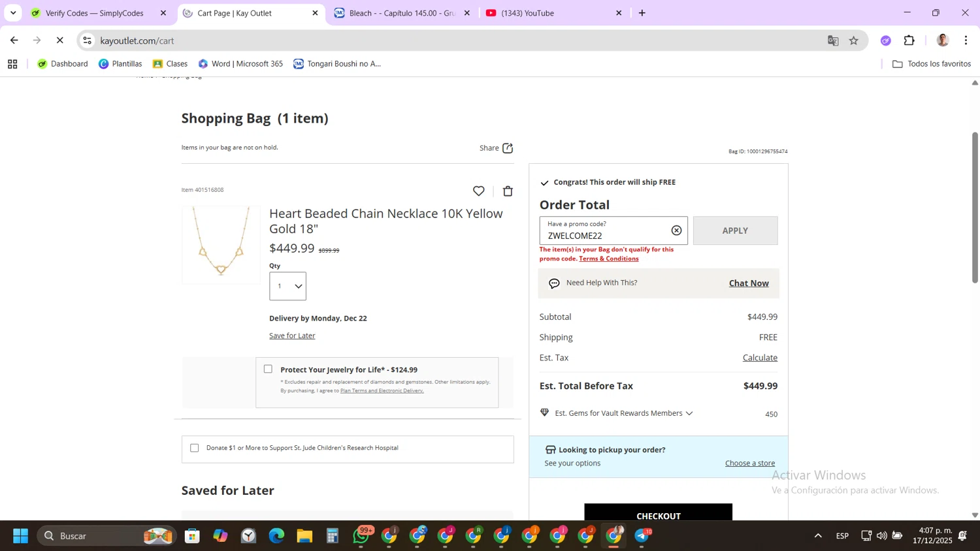Launch File Explorer from taskbar
This screenshot has height=551, width=980.
pyautogui.click(x=304, y=536)
